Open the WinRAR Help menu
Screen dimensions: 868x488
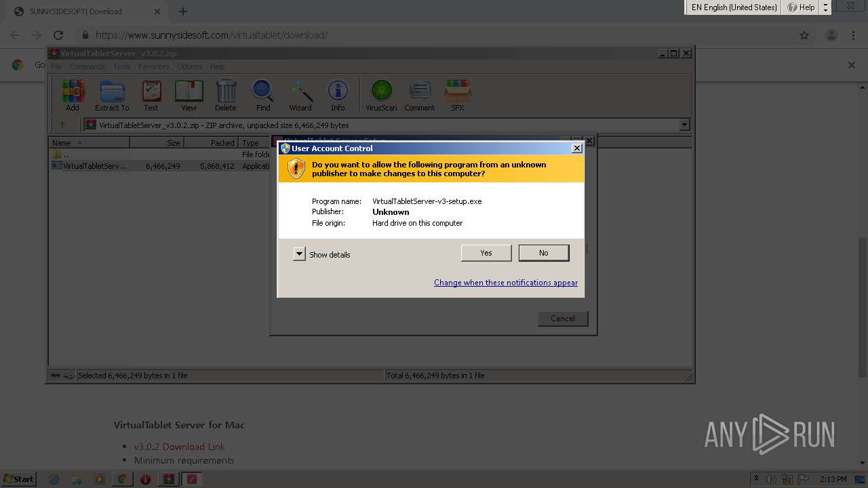click(217, 66)
